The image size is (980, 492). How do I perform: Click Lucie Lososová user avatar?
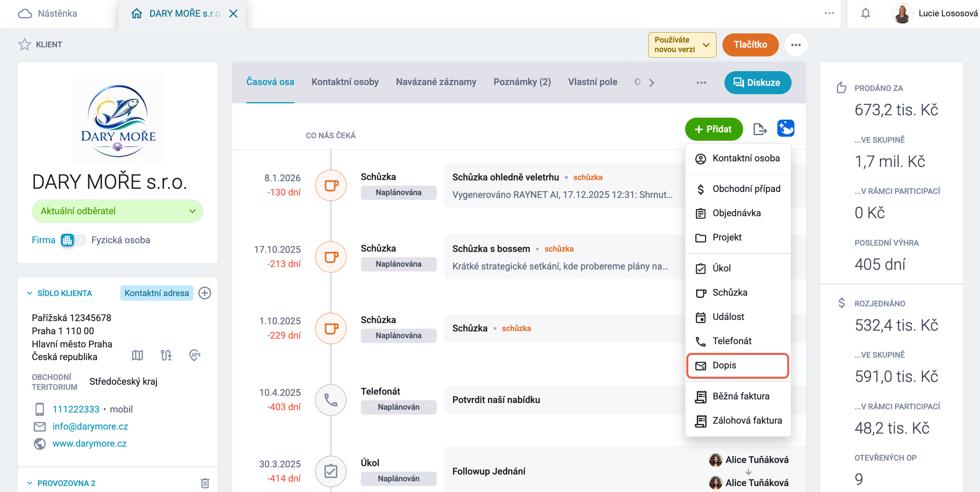tap(902, 14)
